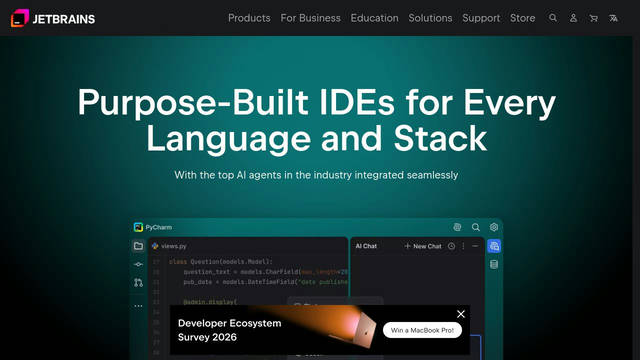640x360 pixels.
Task: Open the Education menu
Action: click(x=374, y=18)
